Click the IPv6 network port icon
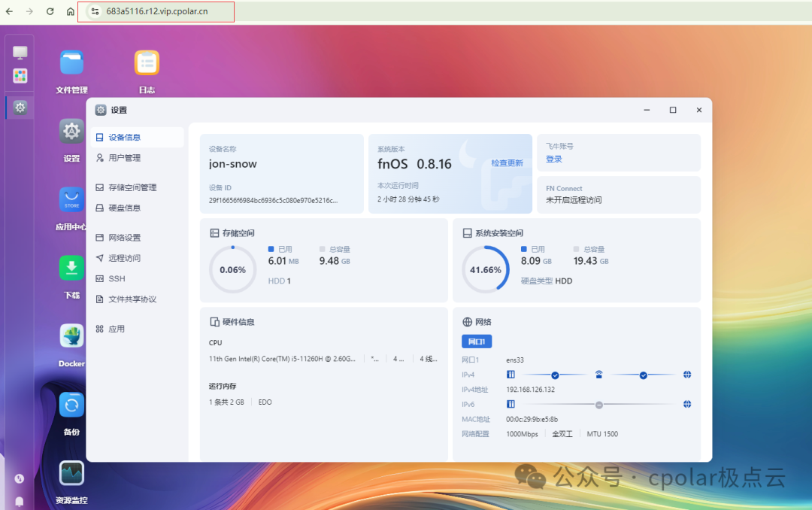The width and height of the screenshot is (812, 510). [x=511, y=404]
